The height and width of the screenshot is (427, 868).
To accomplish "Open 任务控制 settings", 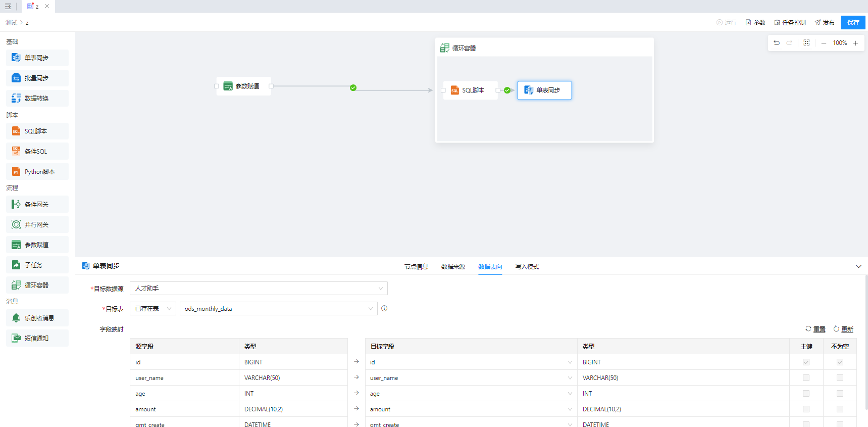I will [790, 22].
